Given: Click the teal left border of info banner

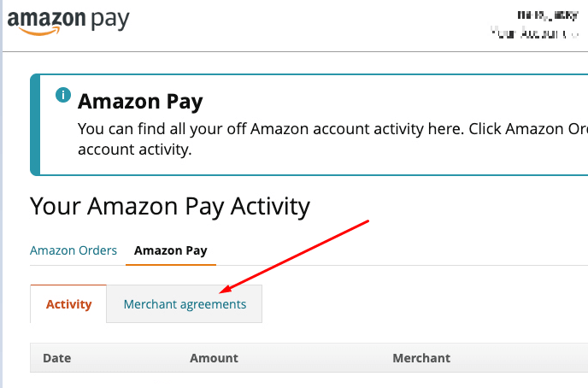Looking at the screenshot, I should [34, 124].
